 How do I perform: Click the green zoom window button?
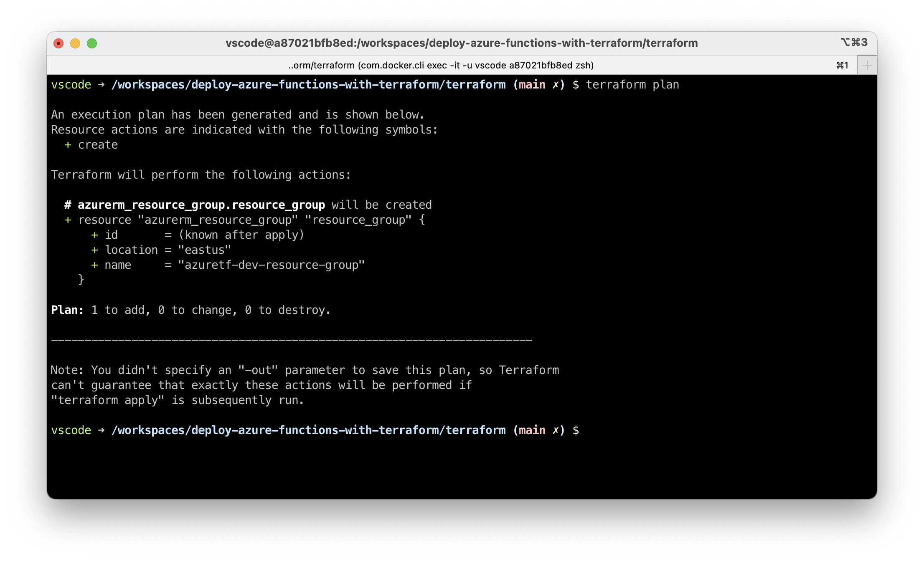pyautogui.click(x=92, y=43)
